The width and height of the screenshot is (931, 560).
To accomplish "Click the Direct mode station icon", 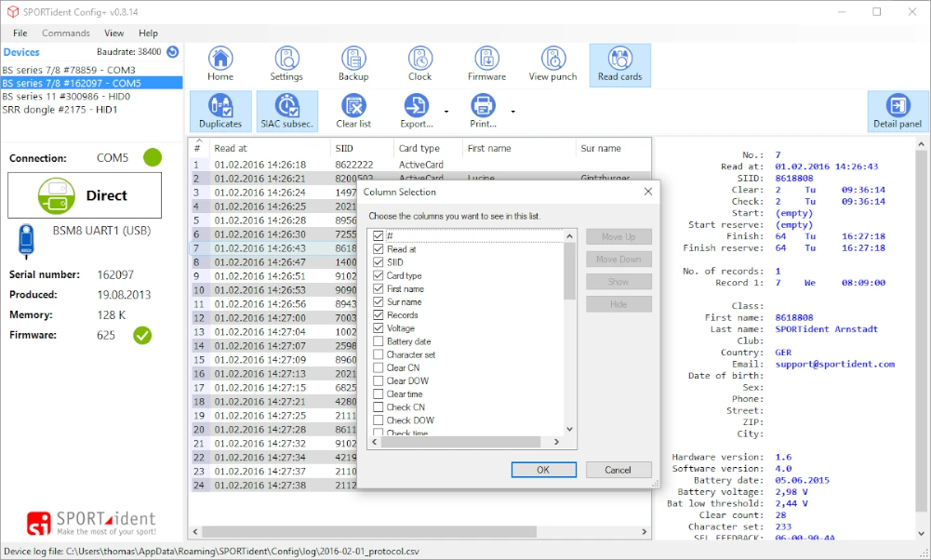I will (x=57, y=195).
